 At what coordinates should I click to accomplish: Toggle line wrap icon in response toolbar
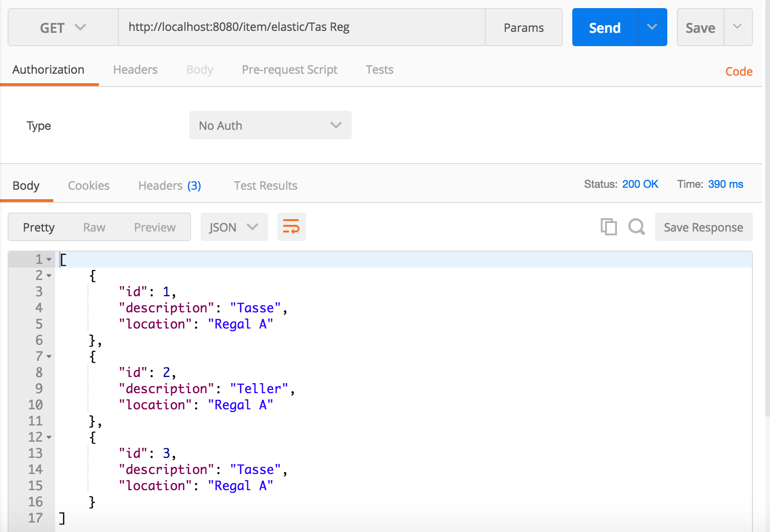coord(291,227)
